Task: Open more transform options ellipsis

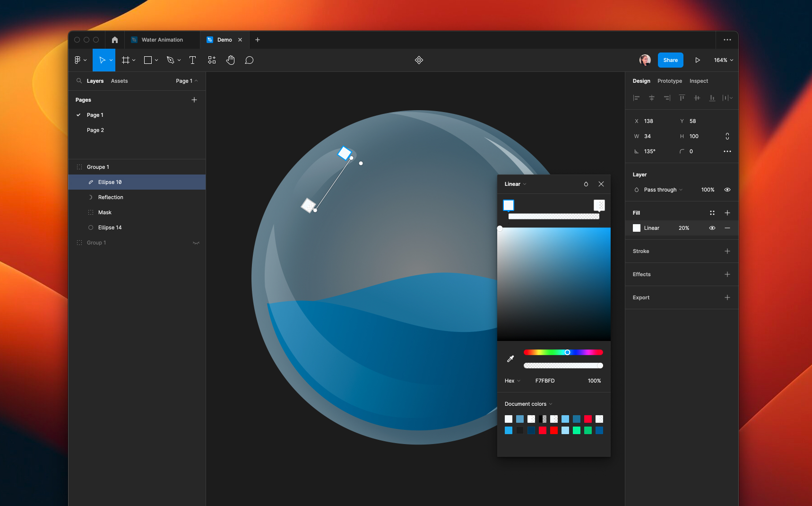Action: (727, 151)
